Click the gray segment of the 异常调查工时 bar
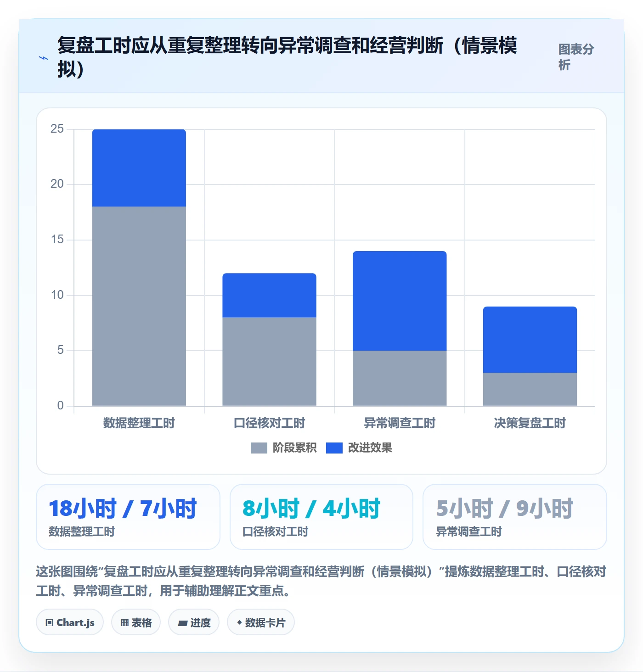This screenshot has height=672, width=643. click(x=400, y=378)
